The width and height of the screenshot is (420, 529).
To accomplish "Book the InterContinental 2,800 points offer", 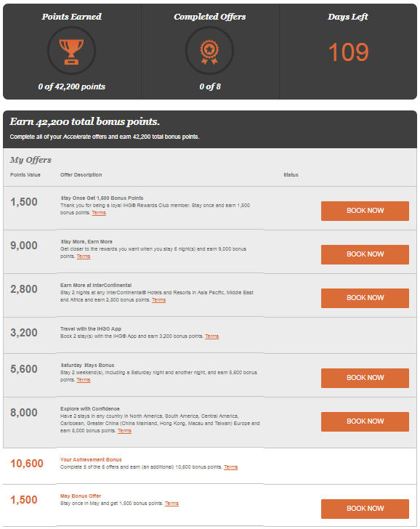I will [365, 298].
